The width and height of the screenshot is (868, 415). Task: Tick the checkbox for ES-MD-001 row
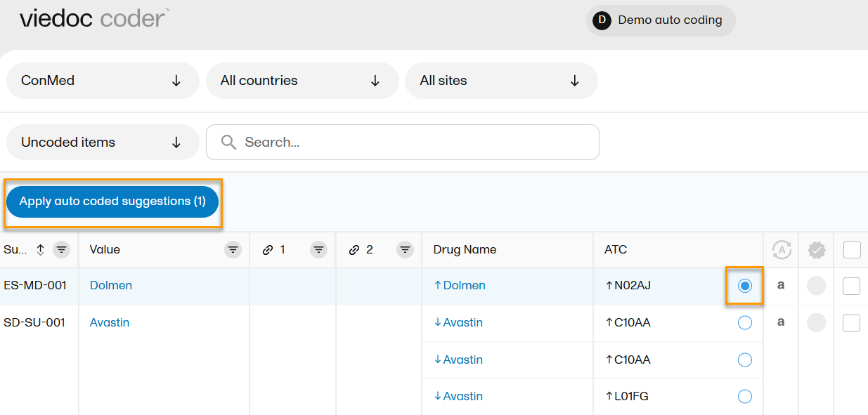(x=851, y=286)
